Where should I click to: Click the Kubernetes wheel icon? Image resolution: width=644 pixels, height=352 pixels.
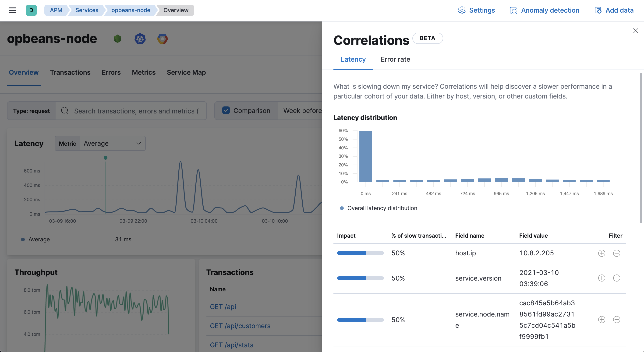coord(140,39)
